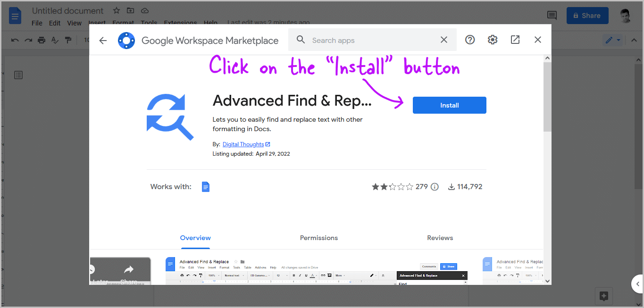Open Marketplace in a new window icon
The width and height of the screenshot is (644, 308).
(x=515, y=40)
